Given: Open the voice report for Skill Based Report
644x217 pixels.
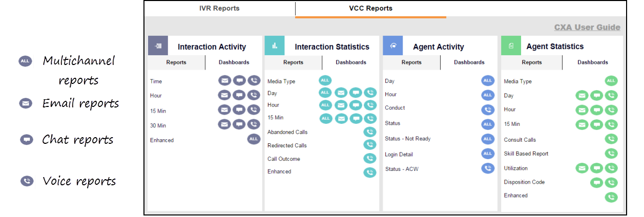Looking at the screenshot, I should point(611,153).
